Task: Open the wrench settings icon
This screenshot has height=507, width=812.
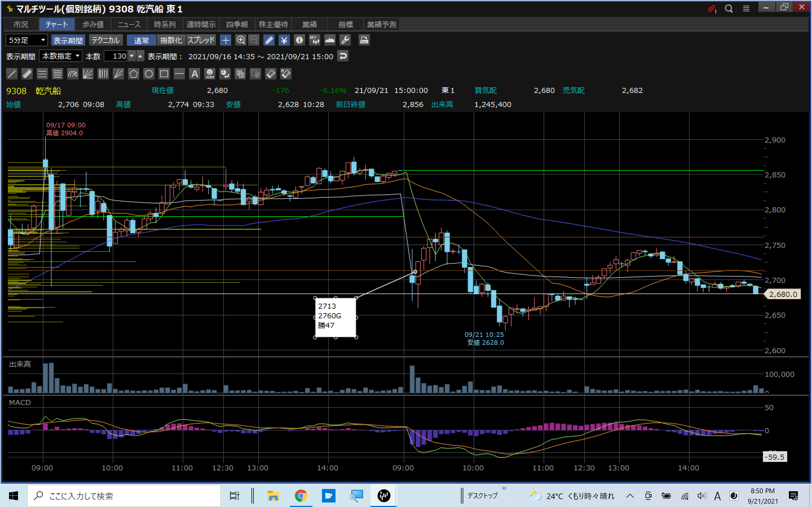Action: (345, 40)
